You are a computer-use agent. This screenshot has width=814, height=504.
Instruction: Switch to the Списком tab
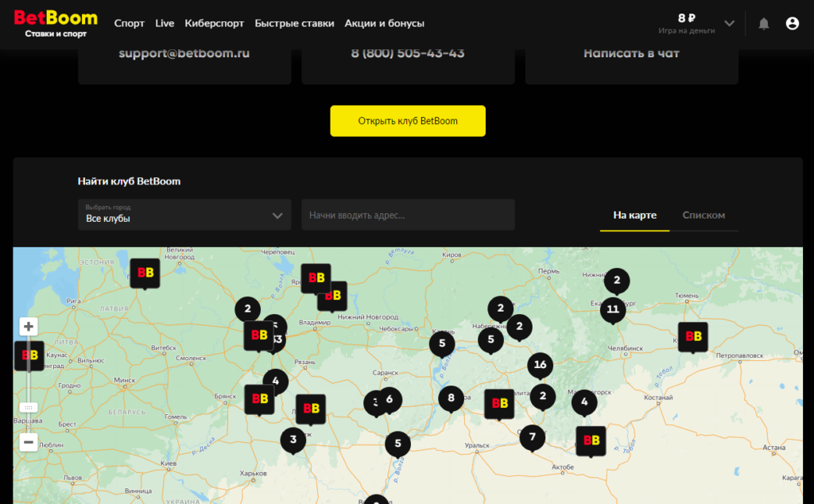pos(704,215)
